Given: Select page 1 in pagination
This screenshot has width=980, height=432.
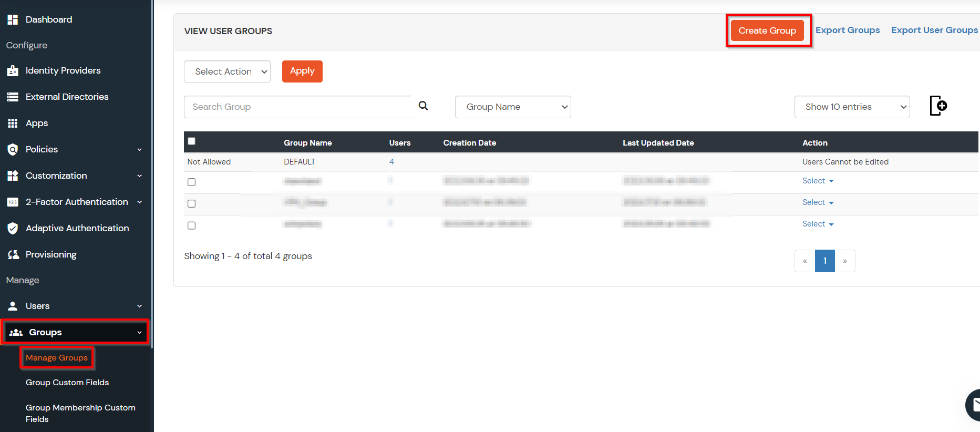Looking at the screenshot, I should tap(825, 261).
